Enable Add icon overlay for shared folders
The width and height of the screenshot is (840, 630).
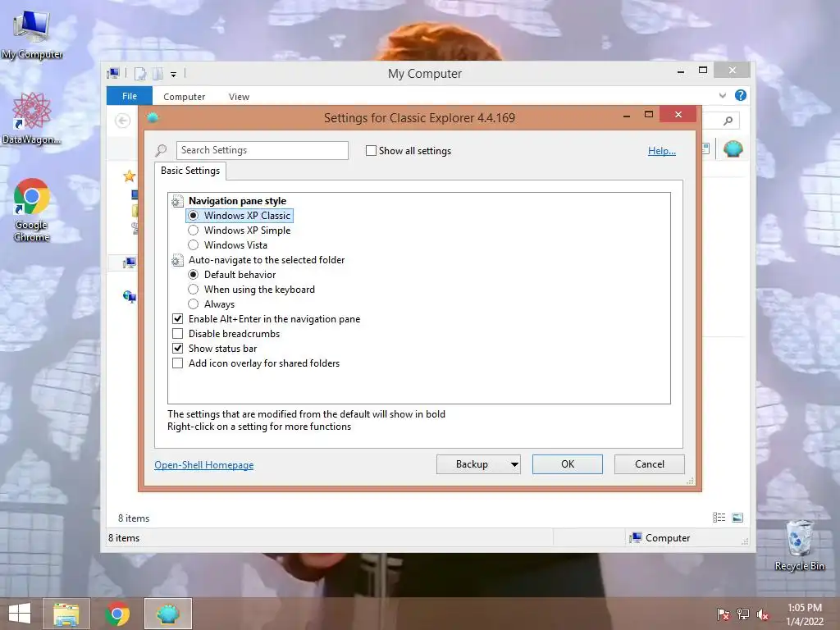point(178,363)
